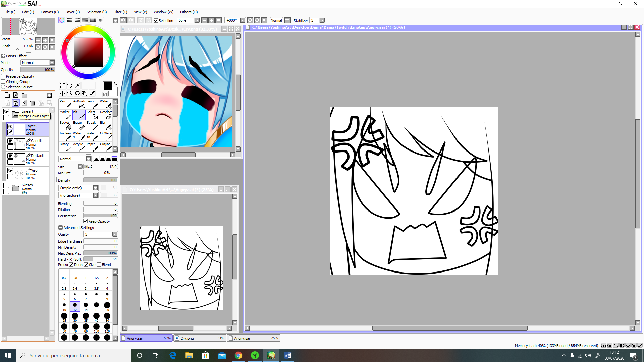Open the Canvas menu
This screenshot has height=362, width=644.
(x=50, y=12)
